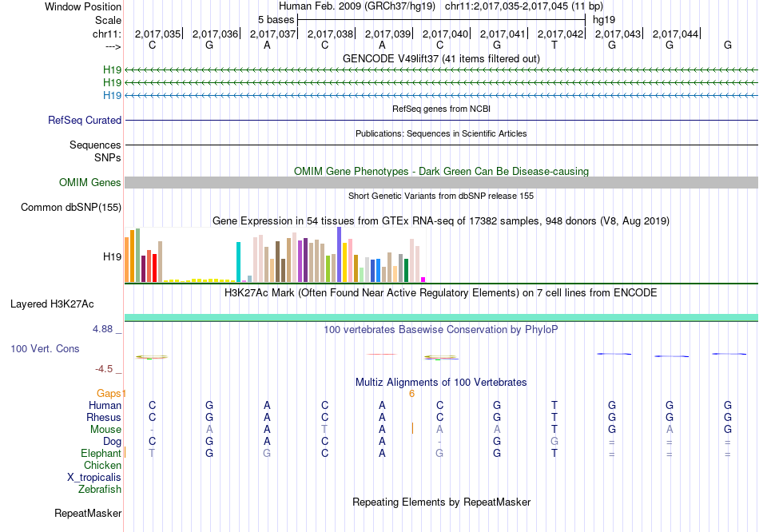The height and width of the screenshot is (532, 759).
Task: Click 'Repeating Elements by RepeatMasker' title
Action: pos(441,502)
